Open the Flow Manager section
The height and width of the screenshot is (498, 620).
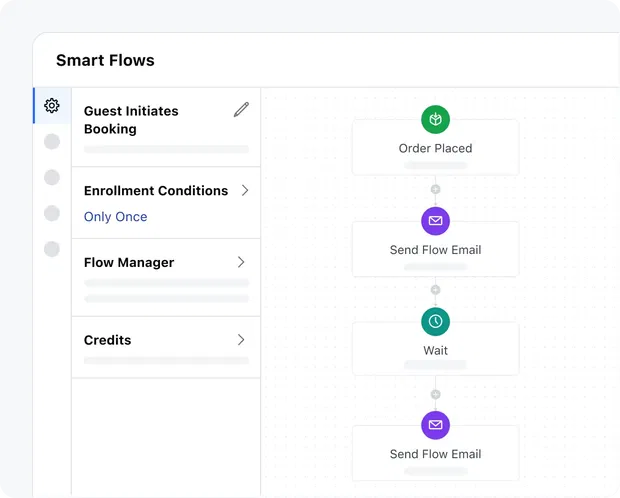[166, 277]
